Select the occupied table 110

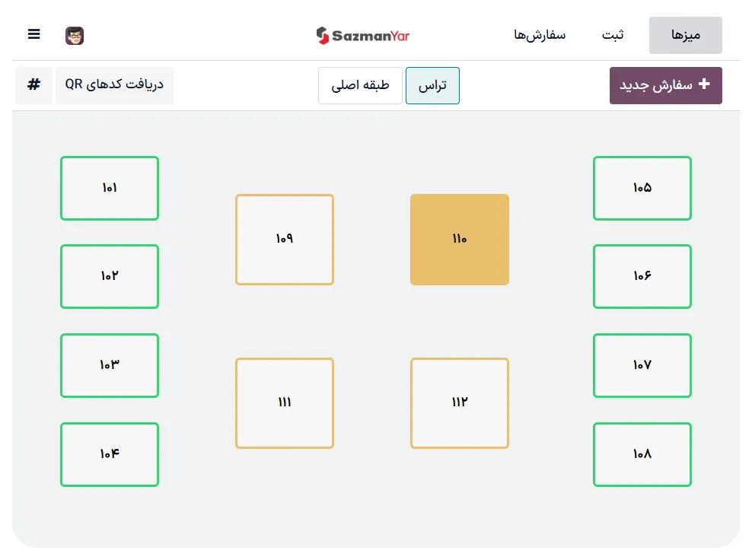coord(459,240)
